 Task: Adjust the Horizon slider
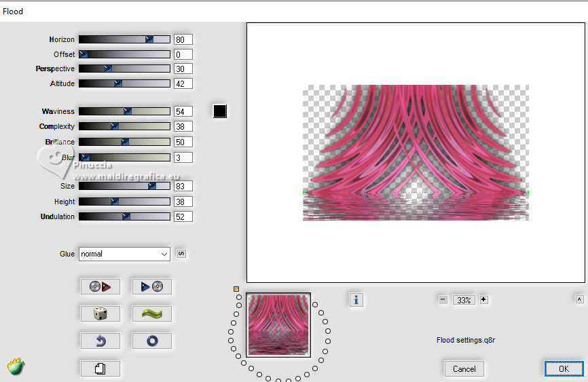[124, 39]
